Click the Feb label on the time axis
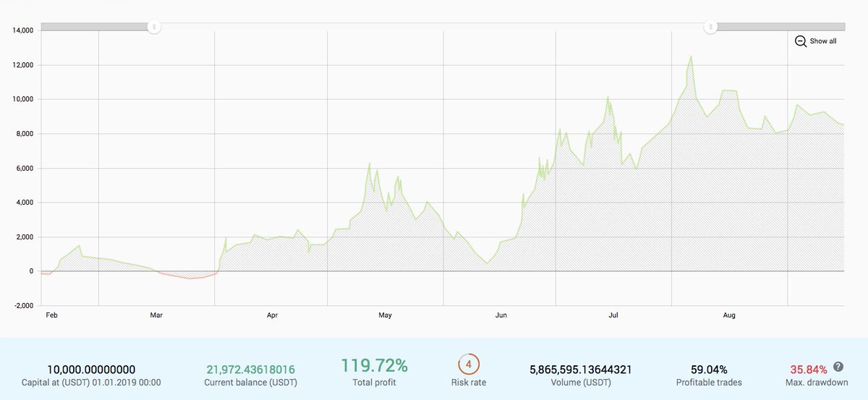Viewport: 868px width, 400px height. [x=51, y=315]
